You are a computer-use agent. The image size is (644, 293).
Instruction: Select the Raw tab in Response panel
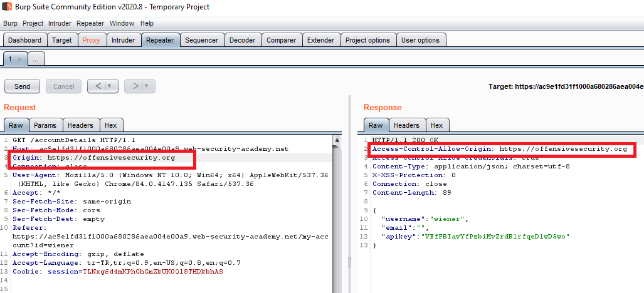376,125
